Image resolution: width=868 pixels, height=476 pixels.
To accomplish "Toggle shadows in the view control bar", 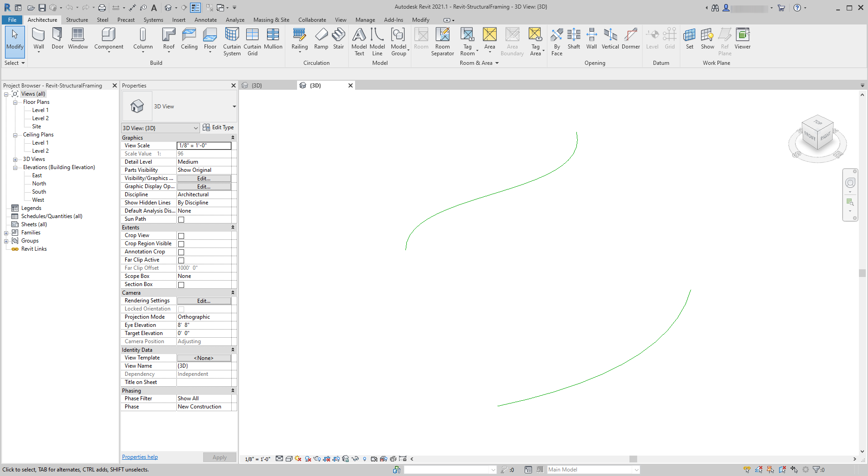I will click(308, 459).
